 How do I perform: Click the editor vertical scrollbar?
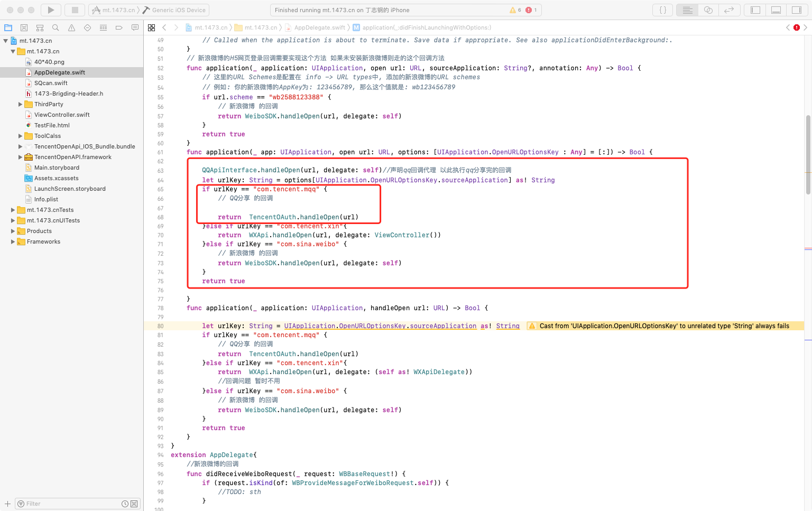click(x=808, y=154)
